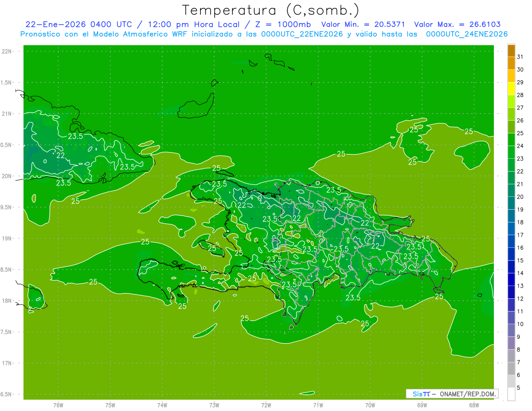
Task: Click the "22N" latitude axis label
Action: 7,51
